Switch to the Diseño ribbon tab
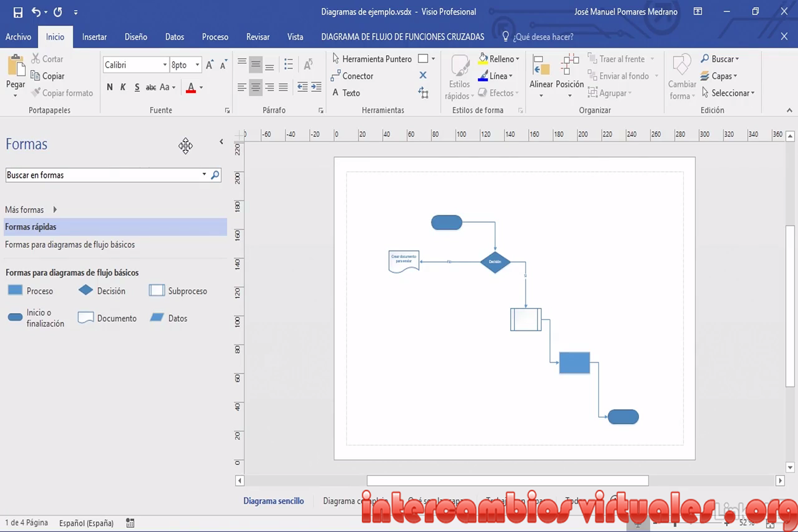798x532 pixels. (136, 37)
